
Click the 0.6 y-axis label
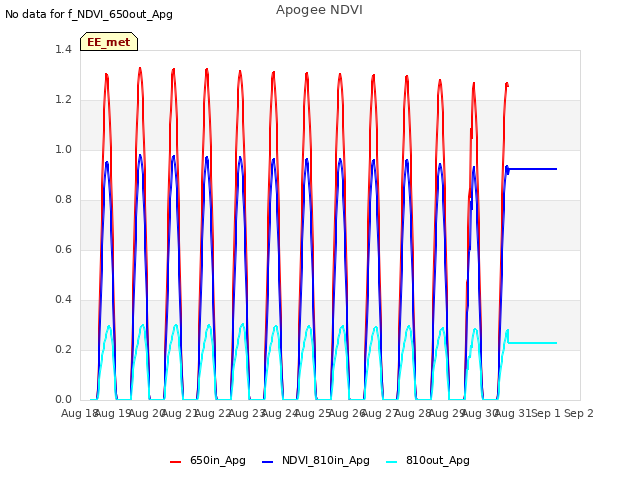click(63, 249)
